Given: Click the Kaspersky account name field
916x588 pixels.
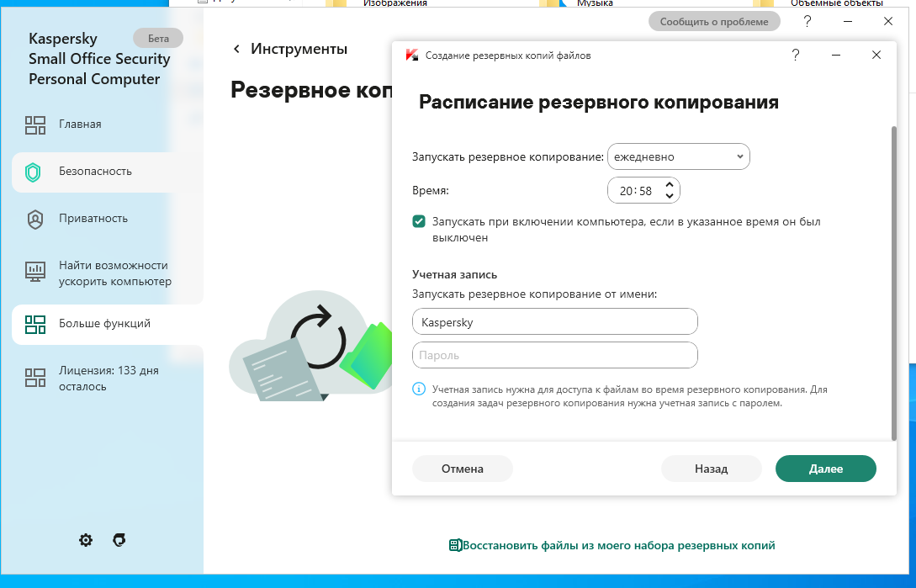Looking at the screenshot, I should (x=555, y=322).
